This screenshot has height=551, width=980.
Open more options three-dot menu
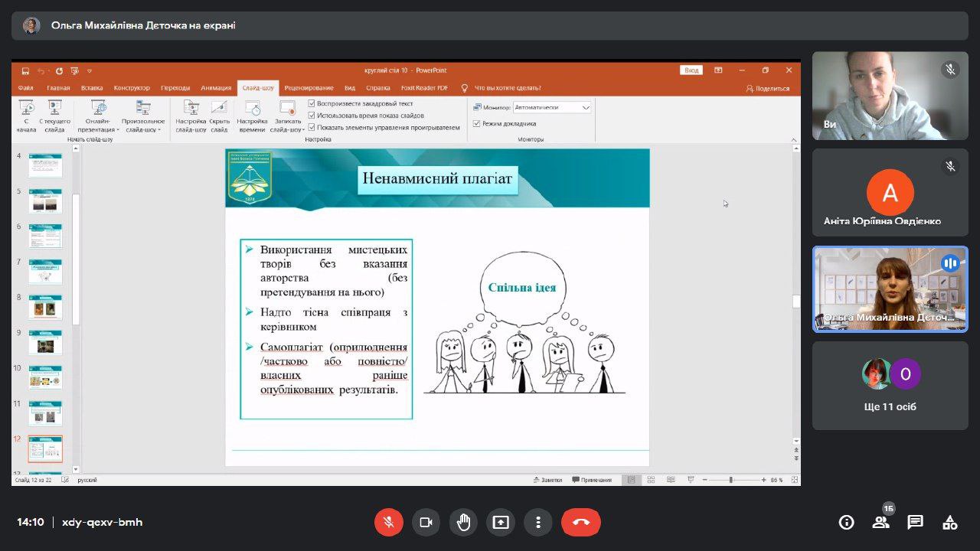tap(538, 522)
